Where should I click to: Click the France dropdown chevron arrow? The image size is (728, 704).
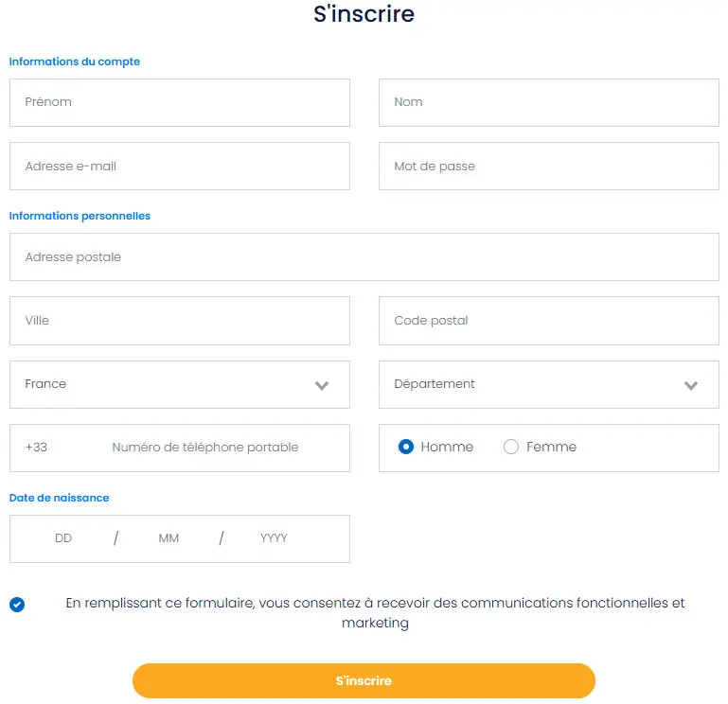pos(322,385)
